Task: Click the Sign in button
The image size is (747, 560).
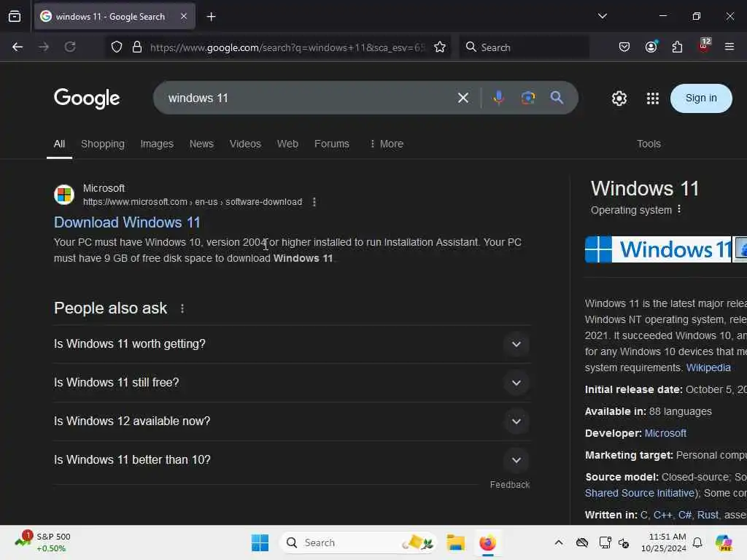Action: point(701,98)
